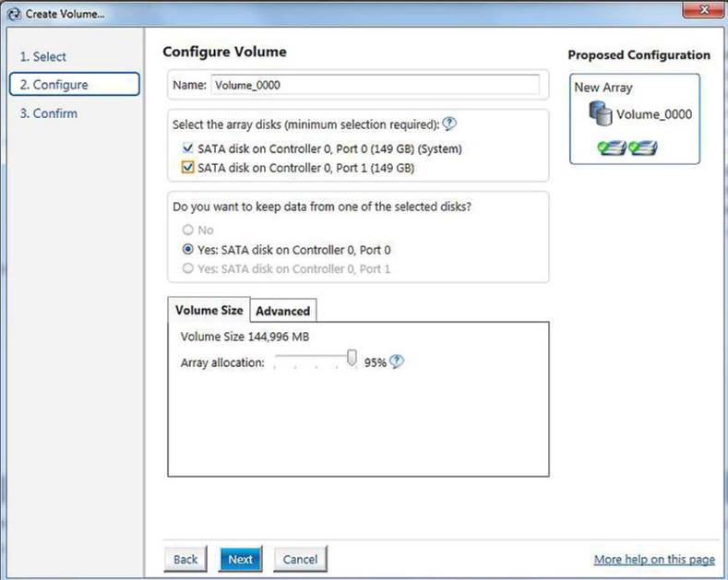Select Yes: SATA disk on Controller 0, Port 1
Image resolution: width=728 pixels, height=580 pixels.
[187, 268]
